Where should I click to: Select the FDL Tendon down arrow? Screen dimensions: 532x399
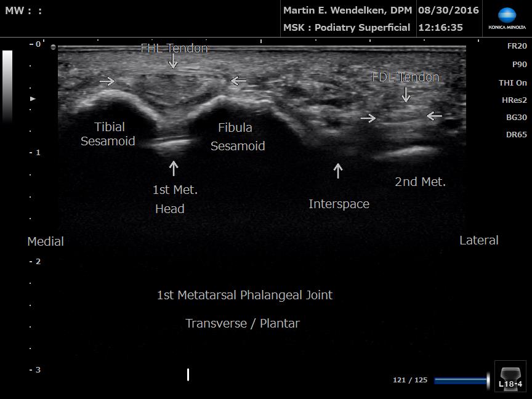pyautogui.click(x=405, y=94)
